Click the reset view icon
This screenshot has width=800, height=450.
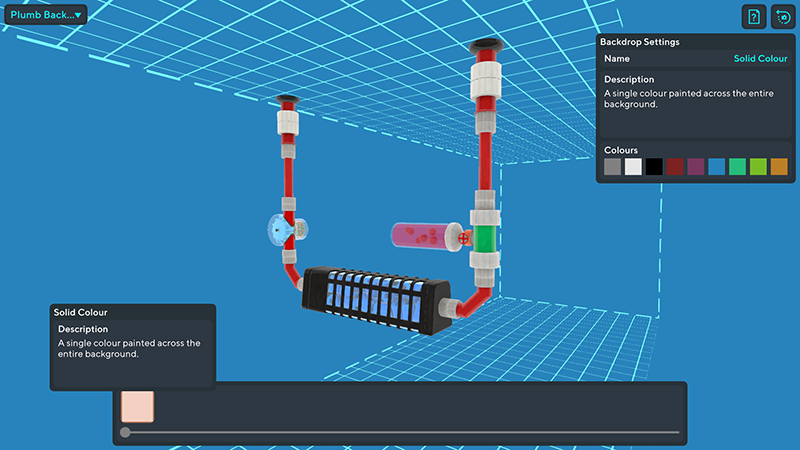point(783,16)
